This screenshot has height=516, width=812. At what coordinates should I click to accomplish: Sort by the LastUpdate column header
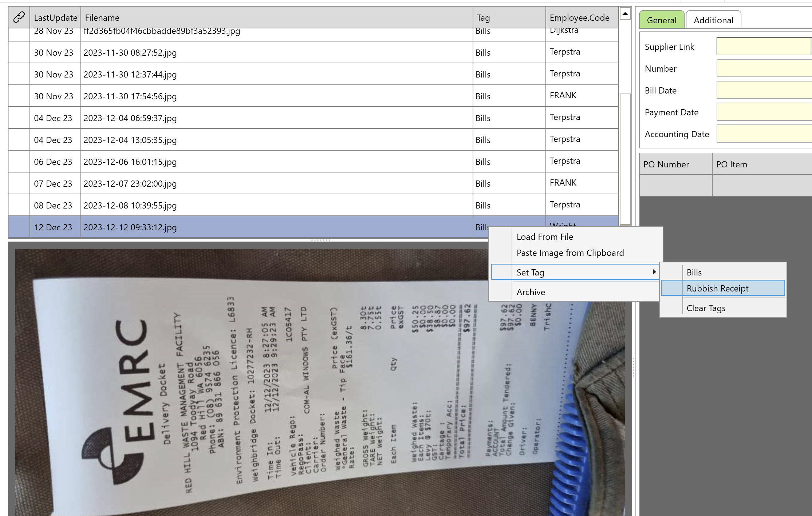click(x=55, y=17)
